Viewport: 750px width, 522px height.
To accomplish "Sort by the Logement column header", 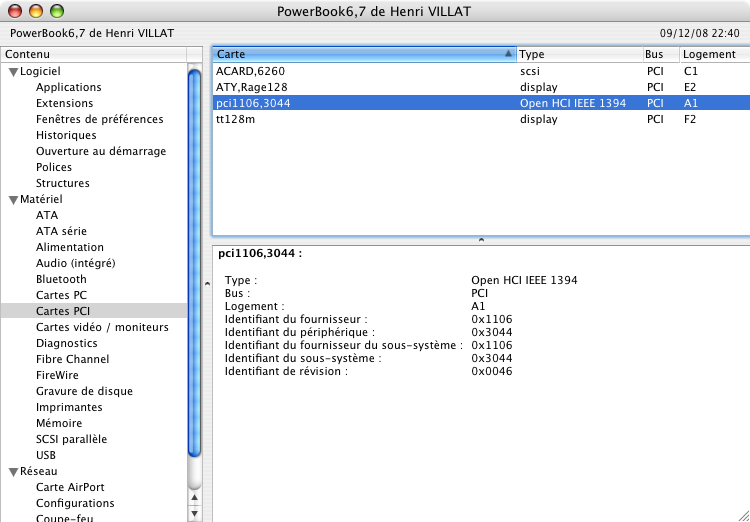I will pos(715,55).
